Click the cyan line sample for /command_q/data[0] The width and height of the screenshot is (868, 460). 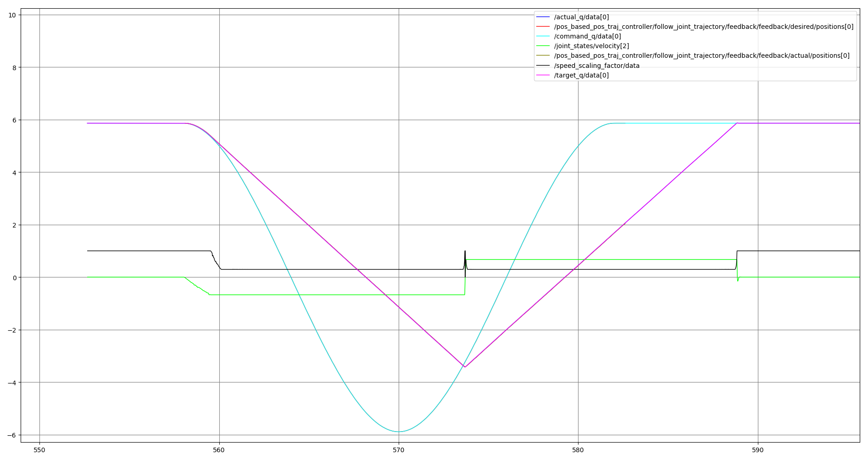(544, 36)
